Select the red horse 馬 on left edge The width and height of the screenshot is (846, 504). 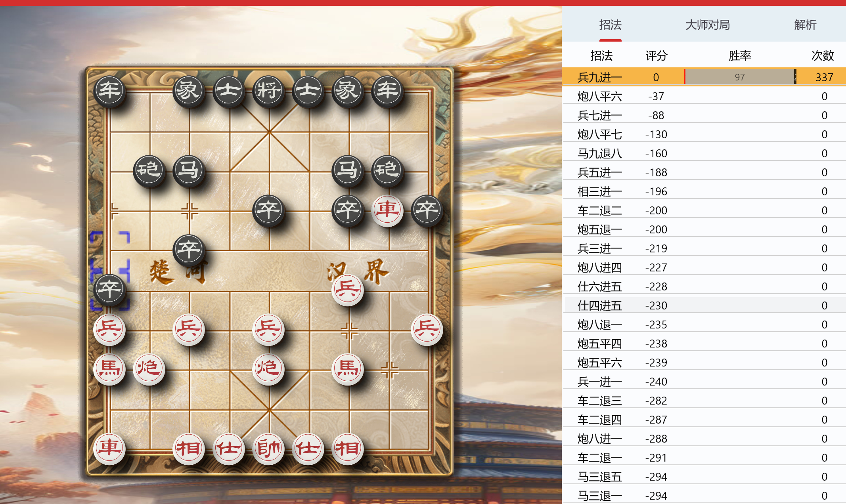[x=110, y=368]
